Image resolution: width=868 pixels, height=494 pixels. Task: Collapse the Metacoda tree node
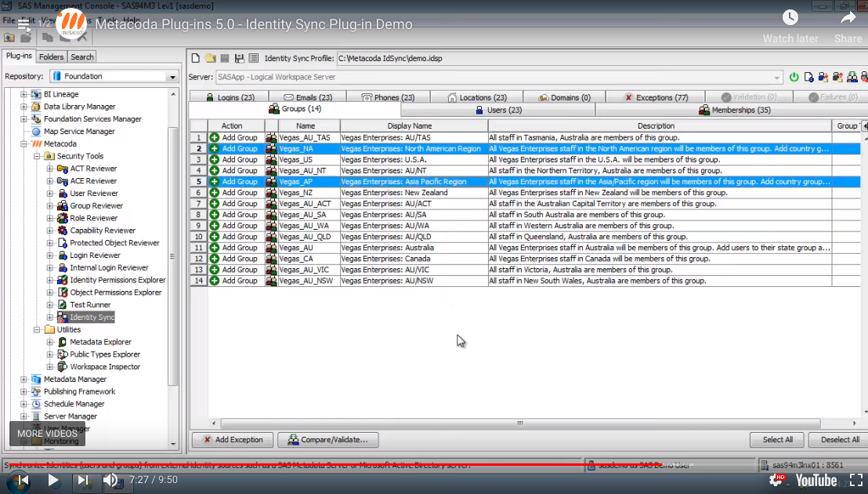coord(24,144)
